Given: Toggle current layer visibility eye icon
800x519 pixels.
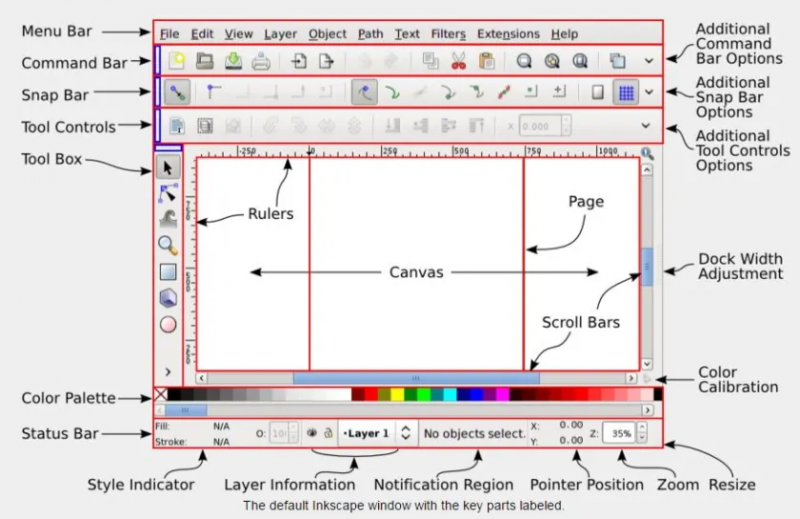Looking at the screenshot, I should point(311,434).
